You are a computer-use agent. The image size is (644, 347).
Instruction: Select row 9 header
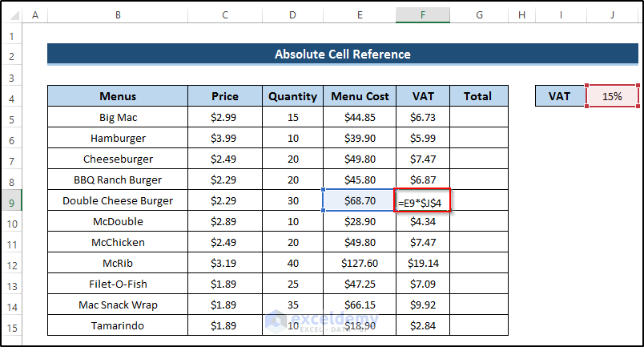(x=12, y=200)
